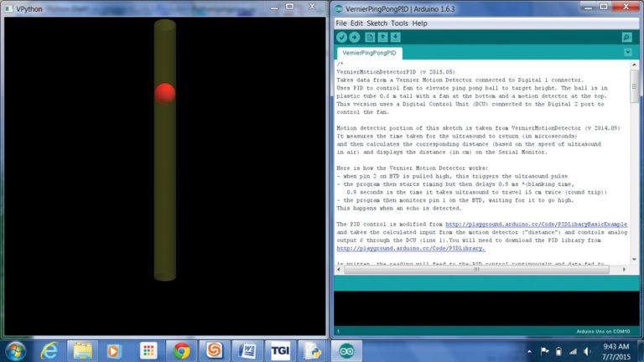The width and height of the screenshot is (644, 362).
Task: Follow the PIDLibaryBasicExample playground link
Action: tap(536, 224)
